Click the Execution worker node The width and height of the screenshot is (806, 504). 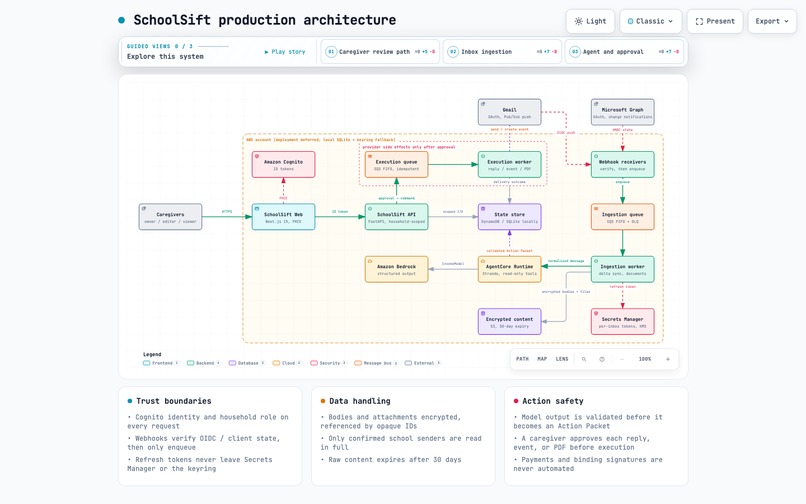pyautogui.click(x=509, y=165)
